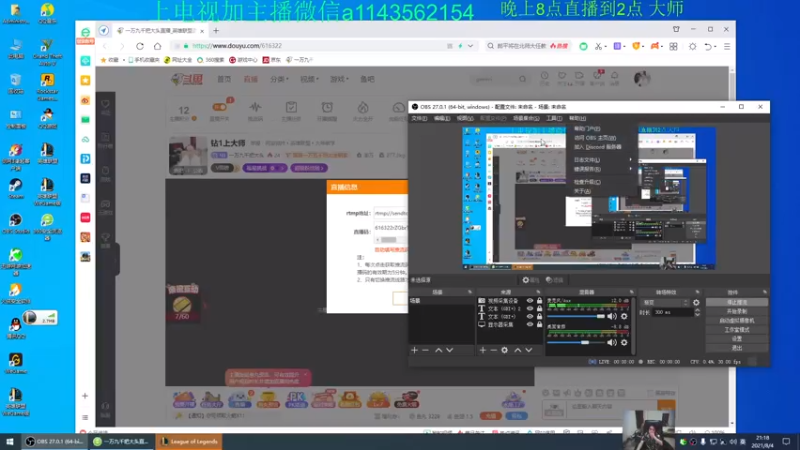Open 桌面音频 audio settings gear
Image resolution: width=800 pixels, height=450 pixels.
(624, 342)
